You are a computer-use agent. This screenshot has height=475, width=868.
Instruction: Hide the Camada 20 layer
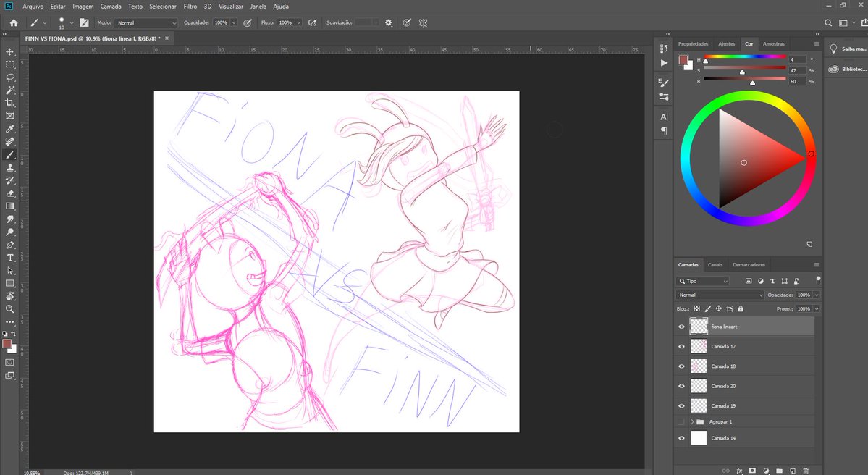coord(681,387)
